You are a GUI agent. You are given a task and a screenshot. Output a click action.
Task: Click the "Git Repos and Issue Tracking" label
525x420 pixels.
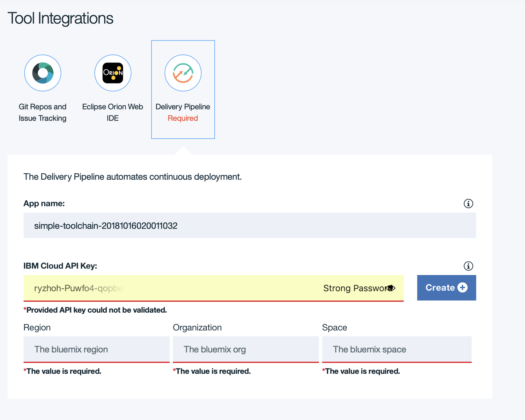click(x=42, y=112)
